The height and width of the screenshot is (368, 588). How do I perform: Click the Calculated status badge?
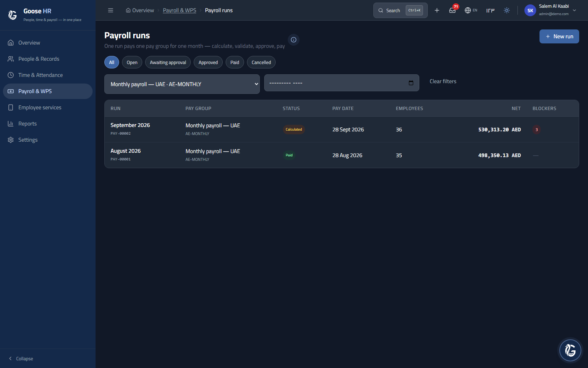tap(294, 130)
